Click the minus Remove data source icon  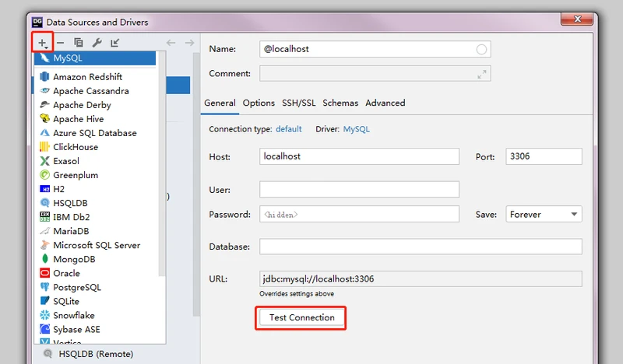[x=61, y=43]
